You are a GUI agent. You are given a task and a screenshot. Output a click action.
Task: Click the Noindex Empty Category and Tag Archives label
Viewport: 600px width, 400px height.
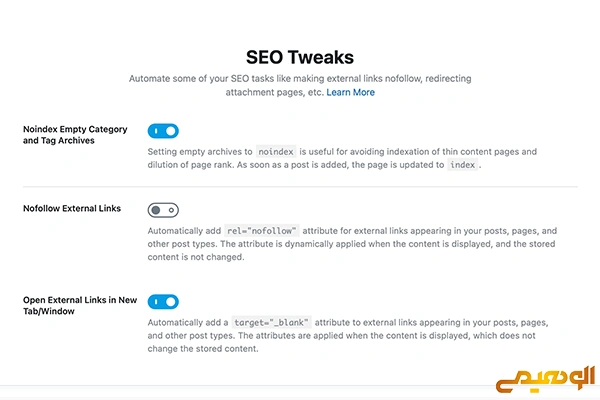pyautogui.click(x=75, y=135)
